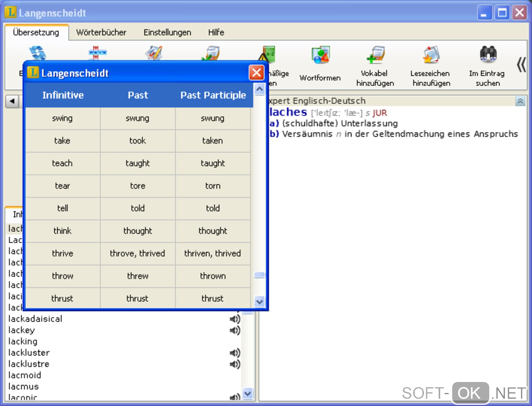This screenshot has height=406, width=532.
Task: Click the infinitive think
Action: pyautogui.click(x=63, y=231)
